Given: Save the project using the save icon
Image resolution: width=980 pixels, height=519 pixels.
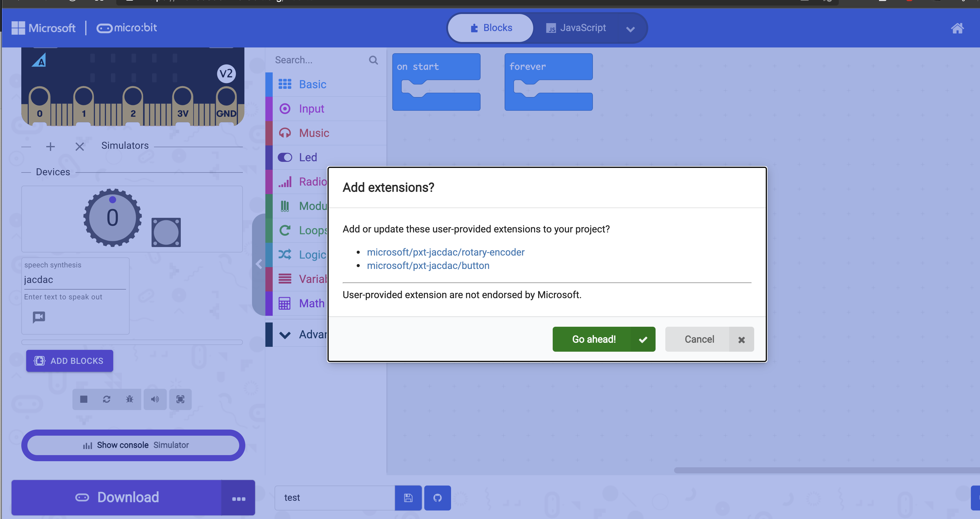Looking at the screenshot, I should [408, 497].
